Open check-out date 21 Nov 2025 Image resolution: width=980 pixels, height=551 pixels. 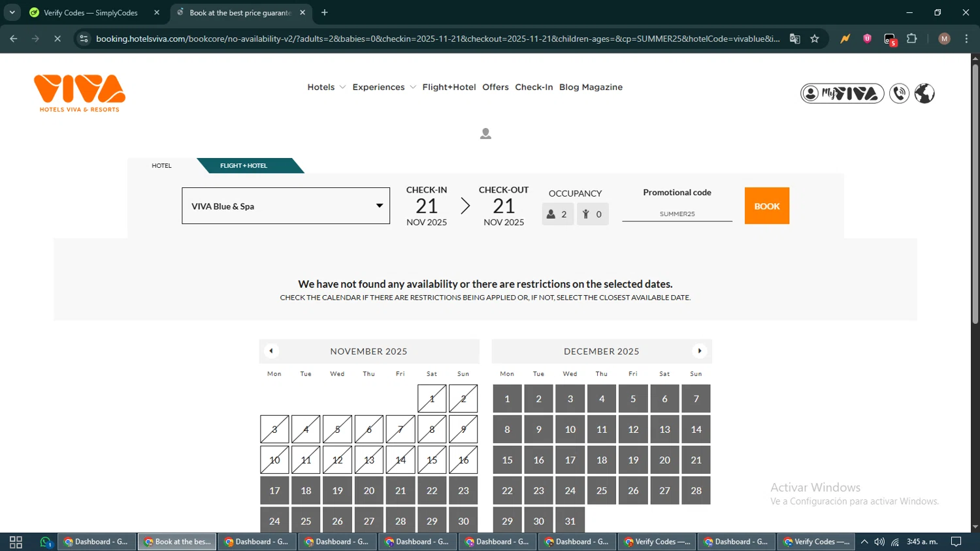pos(504,206)
